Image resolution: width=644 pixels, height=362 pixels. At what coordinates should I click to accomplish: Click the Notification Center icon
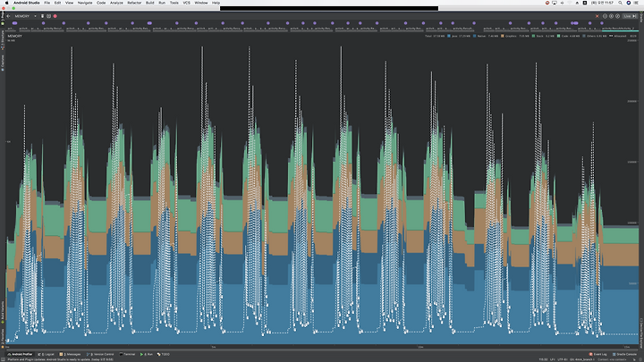point(636,3)
